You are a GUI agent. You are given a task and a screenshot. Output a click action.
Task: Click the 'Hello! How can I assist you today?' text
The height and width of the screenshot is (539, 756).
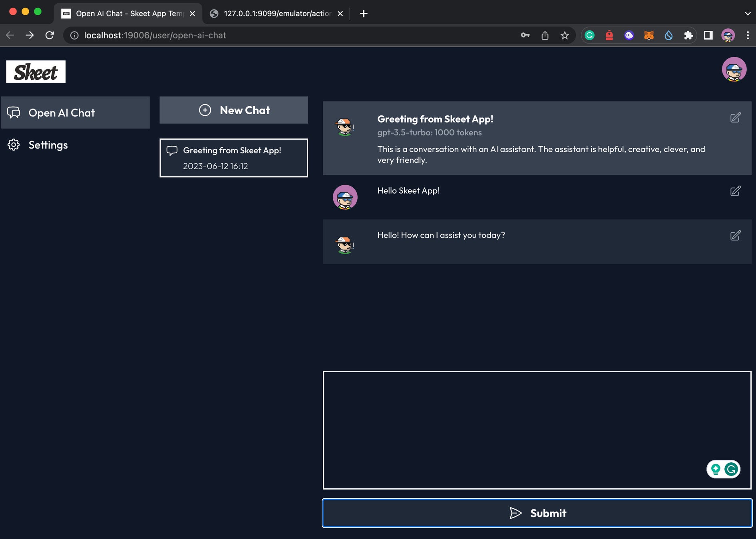(441, 235)
